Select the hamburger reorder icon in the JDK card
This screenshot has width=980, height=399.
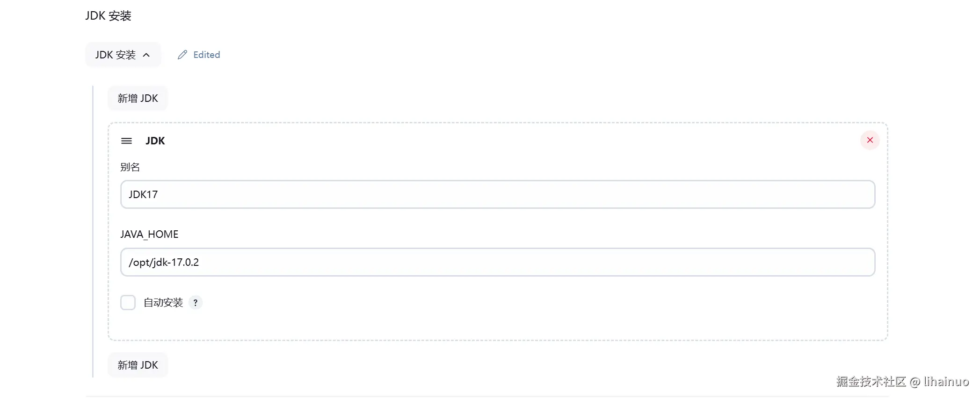pos(126,141)
